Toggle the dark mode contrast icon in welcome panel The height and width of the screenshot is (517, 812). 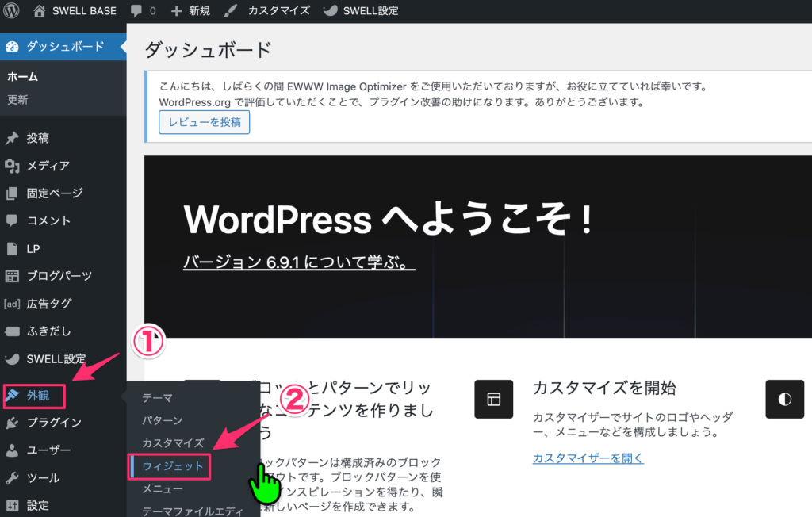[784, 399]
